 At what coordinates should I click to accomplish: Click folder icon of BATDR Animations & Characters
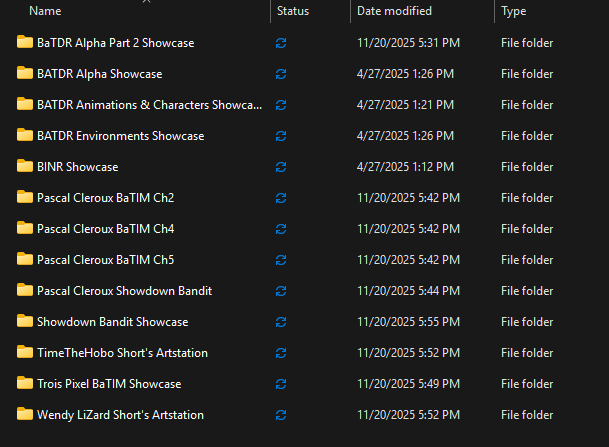pos(25,104)
